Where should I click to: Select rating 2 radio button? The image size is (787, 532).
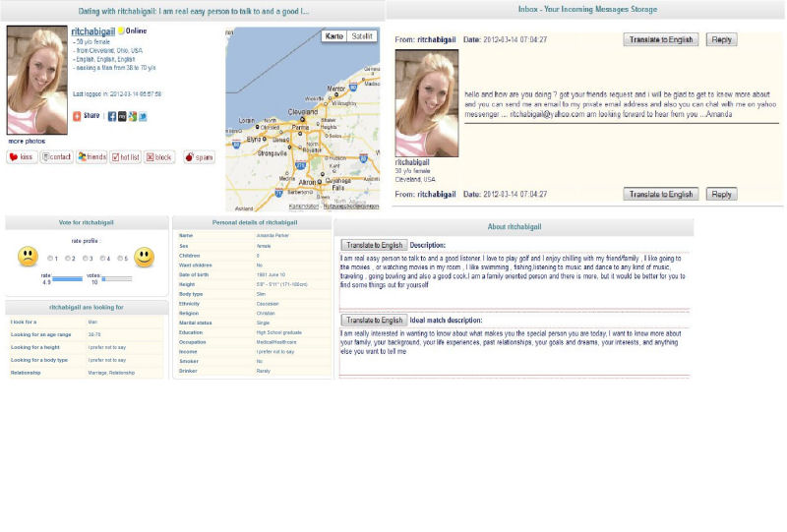click(x=68, y=258)
